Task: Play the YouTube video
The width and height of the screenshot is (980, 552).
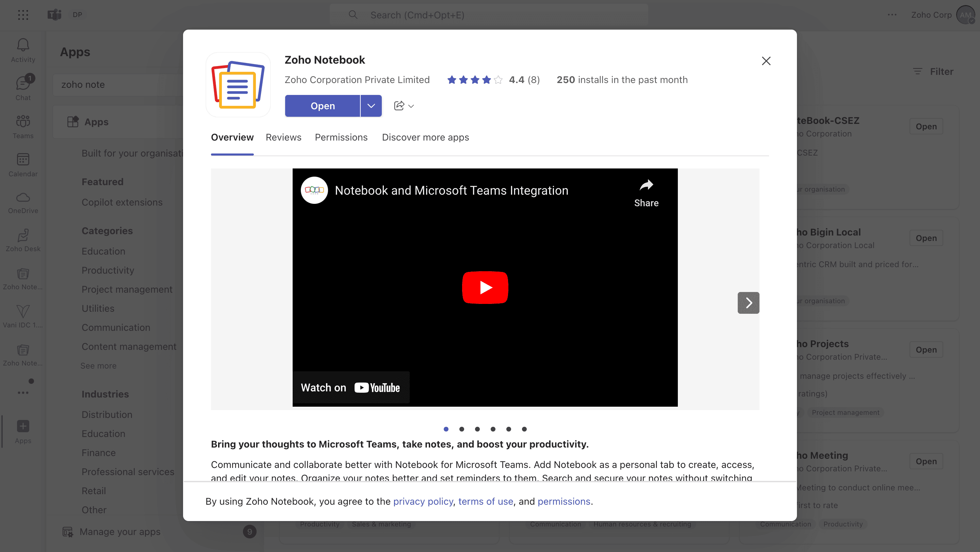Action: click(x=485, y=287)
